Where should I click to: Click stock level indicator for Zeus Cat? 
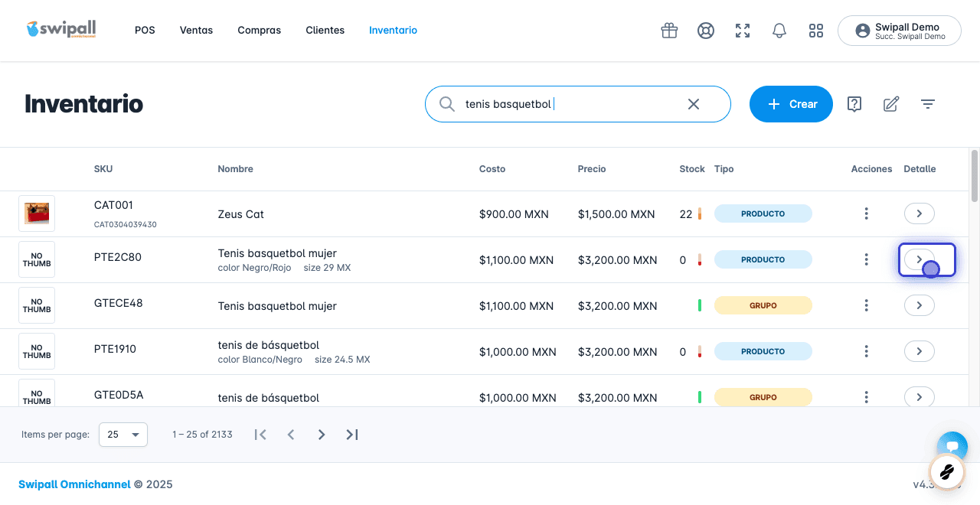pyautogui.click(x=700, y=213)
